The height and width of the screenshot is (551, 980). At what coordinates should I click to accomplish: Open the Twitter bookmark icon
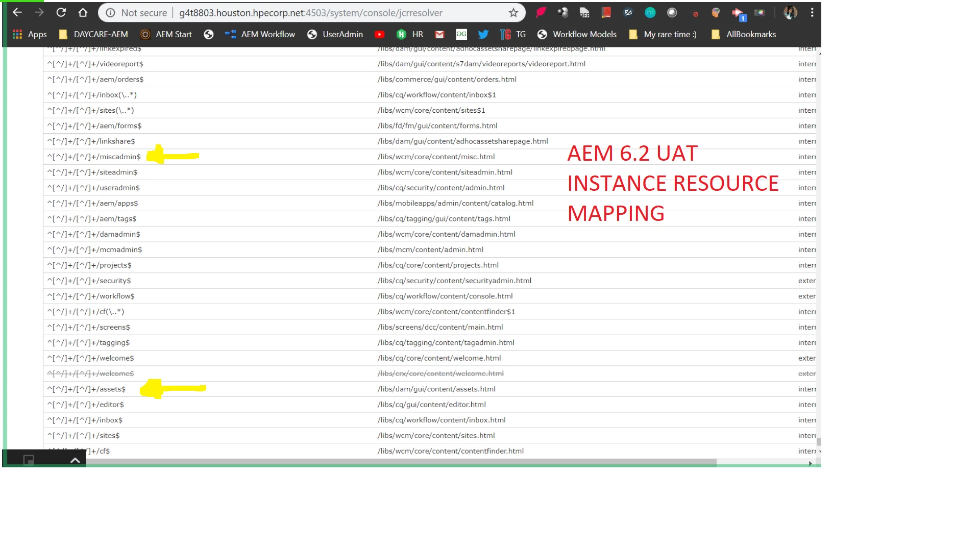[483, 34]
